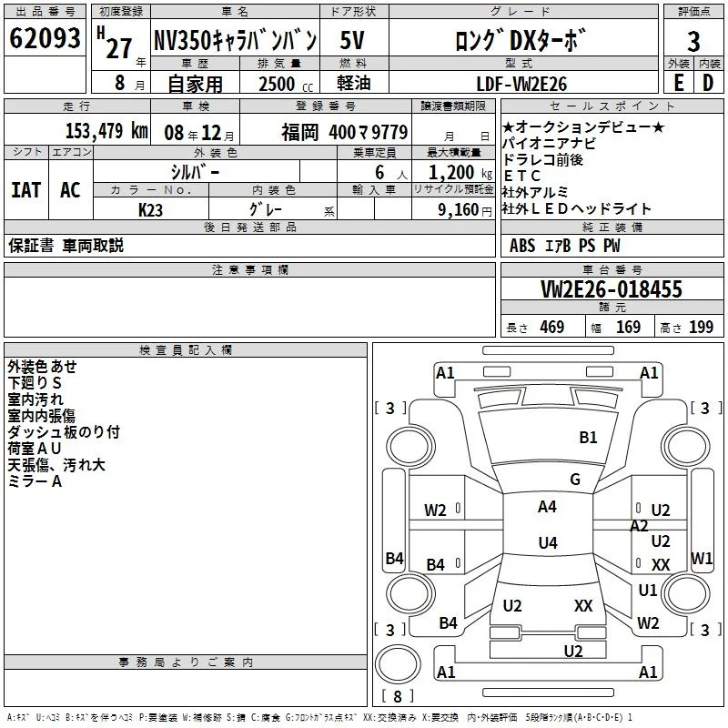Screen dimensions: 728x728
Task: Select the interior grade D
Action: click(708, 83)
